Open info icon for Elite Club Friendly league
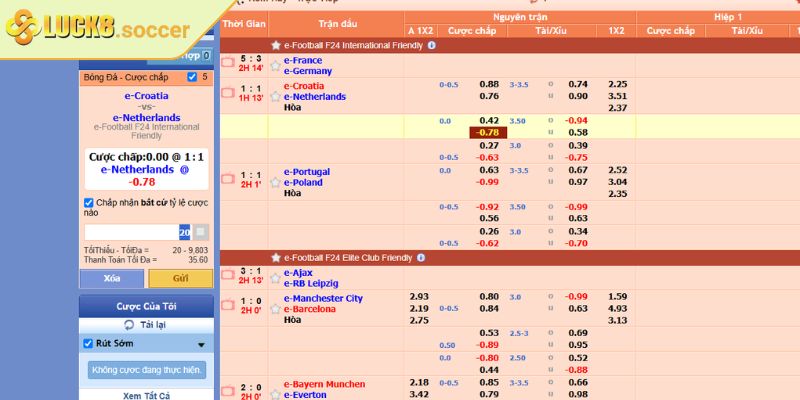The image size is (800, 400). [421, 257]
